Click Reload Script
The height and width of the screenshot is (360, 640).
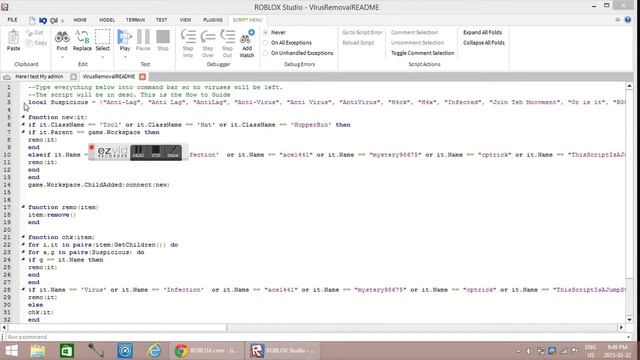click(358, 43)
